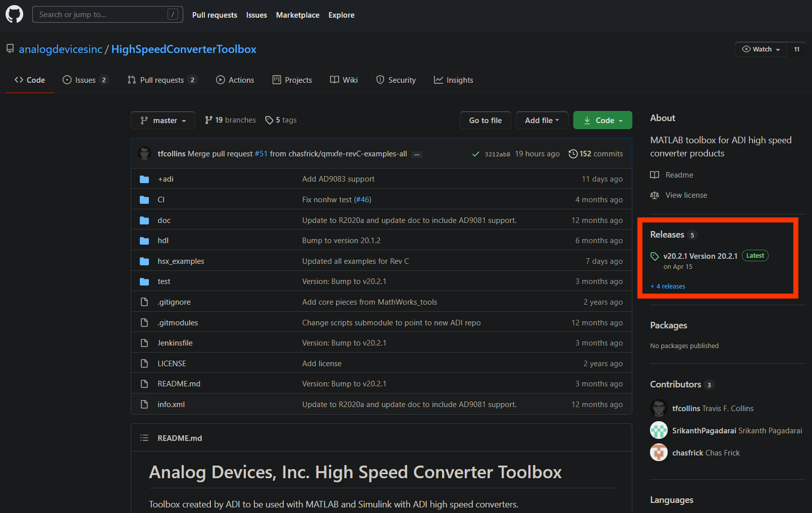Open the green Code download dropdown
Image resolution: width=812 pixels, height=513 pixels.
click(x=603, y=120)
